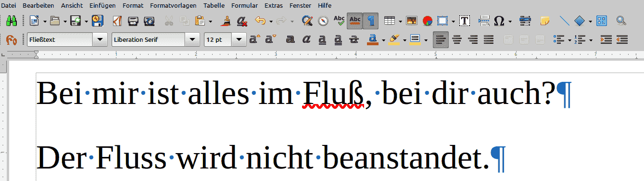
Task: Open the folder icon to open file
Action: [55, 21]
